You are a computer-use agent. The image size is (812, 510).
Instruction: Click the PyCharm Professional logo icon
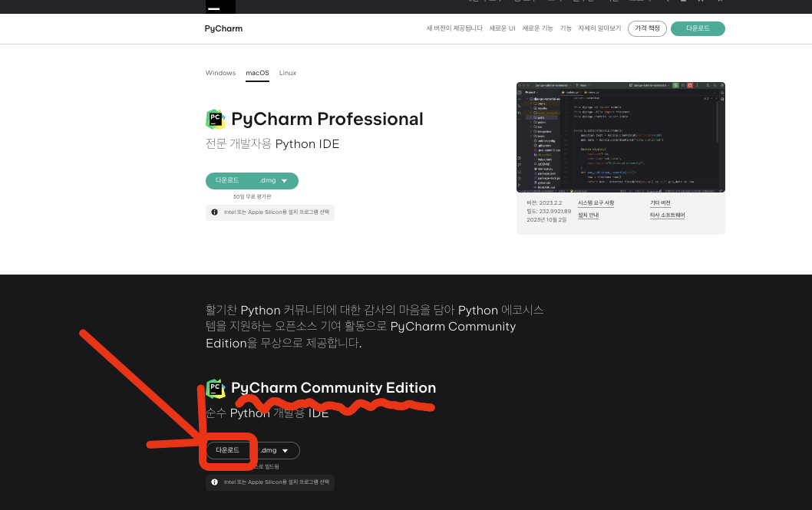pos(216,120)
